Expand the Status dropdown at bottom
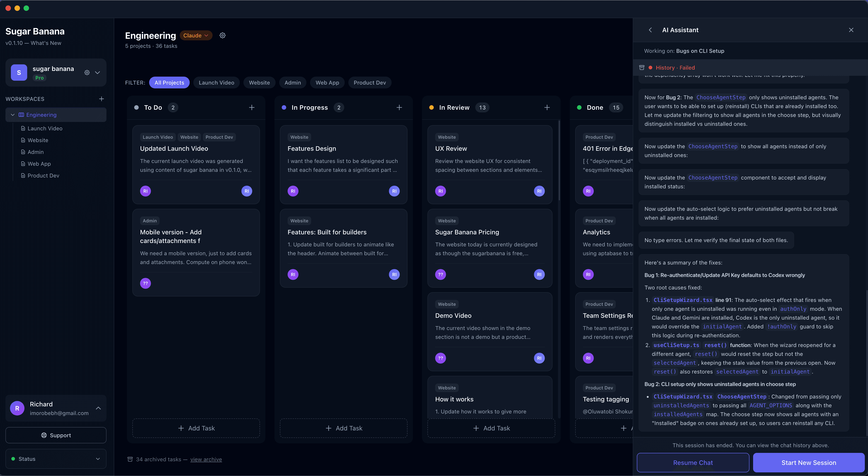 (x=98, y=459)
